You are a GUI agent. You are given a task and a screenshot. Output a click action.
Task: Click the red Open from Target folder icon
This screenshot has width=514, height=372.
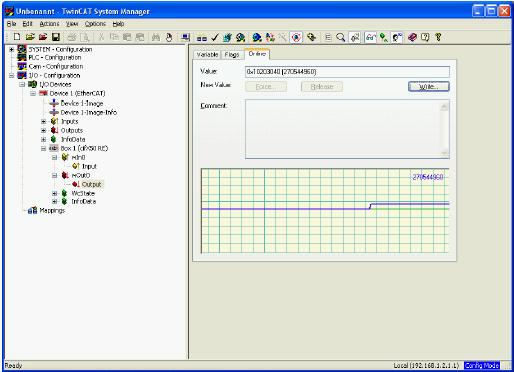(43, 37)
